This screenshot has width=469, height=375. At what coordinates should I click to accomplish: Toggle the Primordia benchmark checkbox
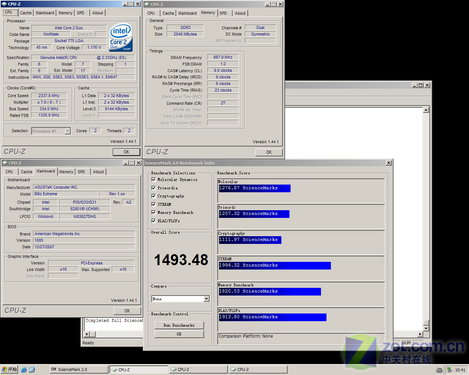coord(153,188)
